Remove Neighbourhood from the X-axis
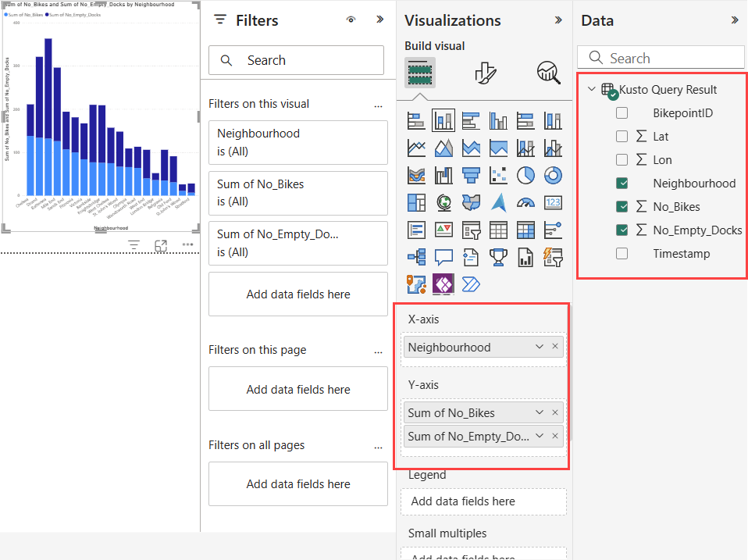 (x=555, y=346)
